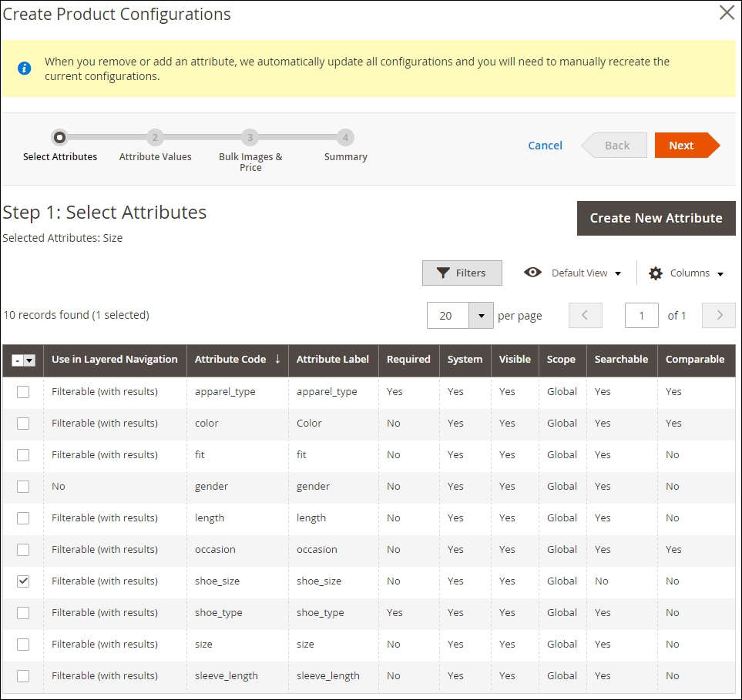
Task: Uncheck the shoe_size attribute checkbox
Action: click(23, 581)
